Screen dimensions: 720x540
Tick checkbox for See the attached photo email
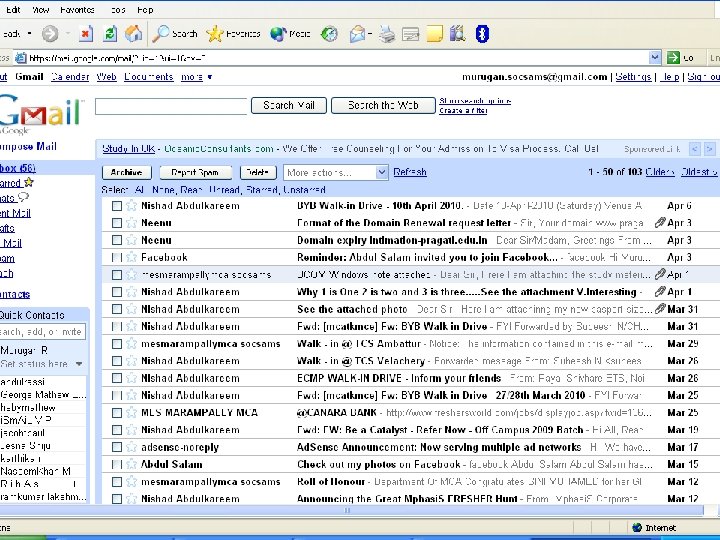117,309
